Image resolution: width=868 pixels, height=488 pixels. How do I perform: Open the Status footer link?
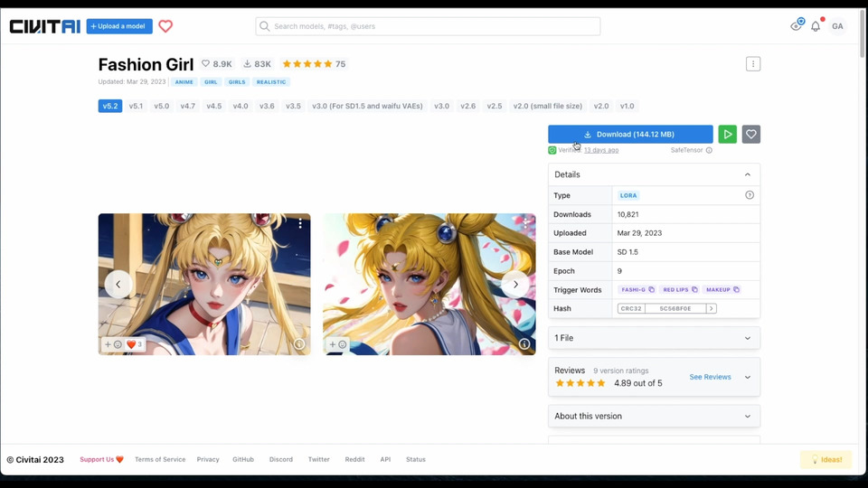point(416,459)
